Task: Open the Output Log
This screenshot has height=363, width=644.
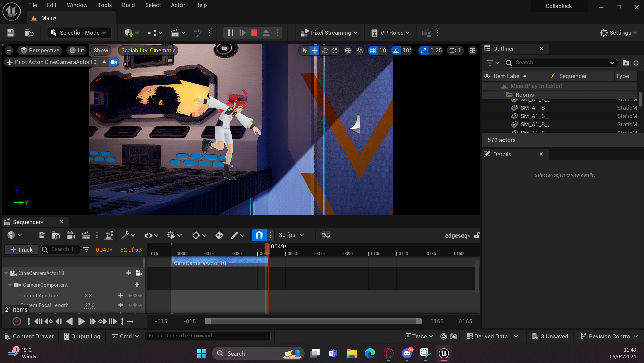Action: (x=82, y=336)
